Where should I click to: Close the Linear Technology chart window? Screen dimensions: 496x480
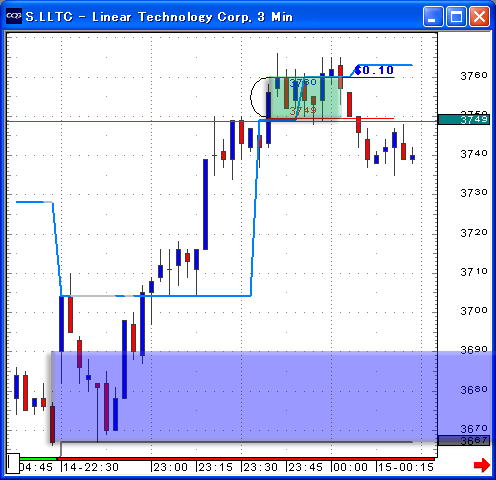pyautogui.click(x=479, y=16)
